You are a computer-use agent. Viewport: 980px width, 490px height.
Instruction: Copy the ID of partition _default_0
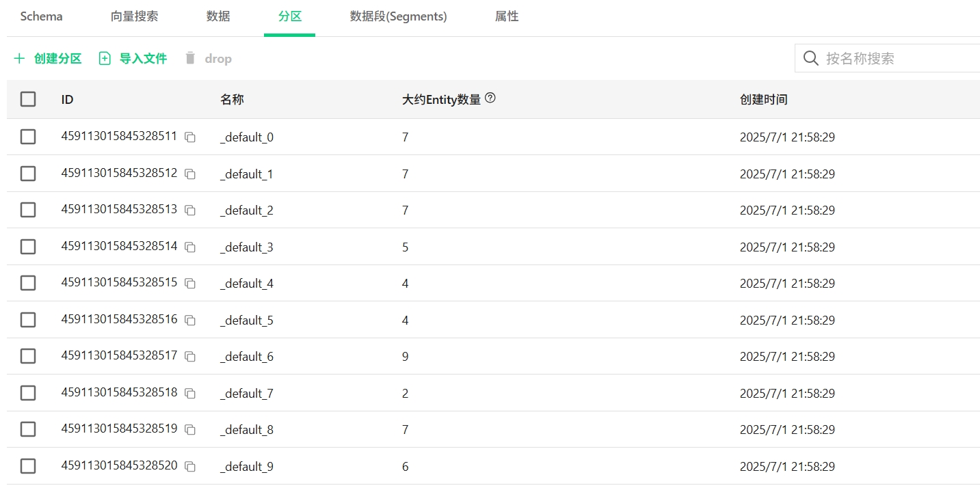pos(190,137)
